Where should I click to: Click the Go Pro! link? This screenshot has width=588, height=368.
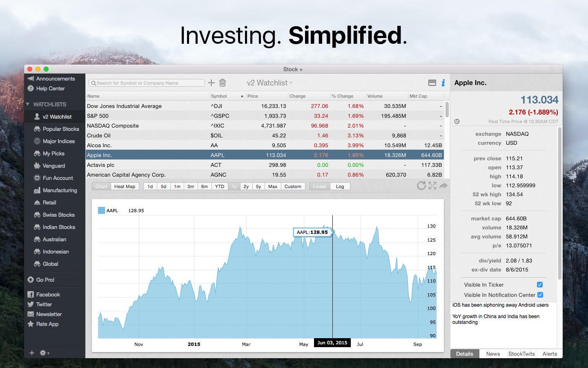(45, 280)
